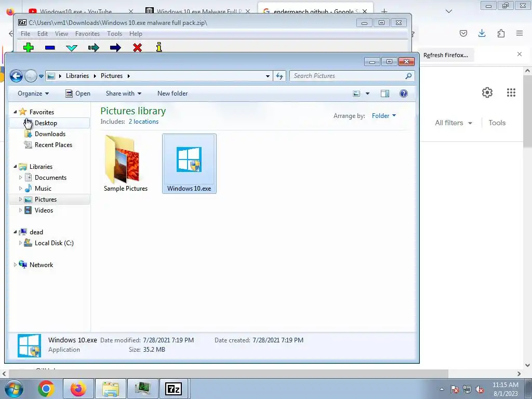Image resolution: width=532 pixels, height=399 pixels.
Task: Click Firefox downloads arrow icon
Action: 482,33
